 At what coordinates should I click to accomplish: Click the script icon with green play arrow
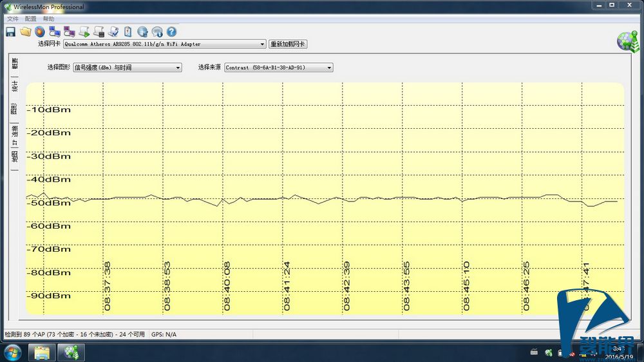84,32
